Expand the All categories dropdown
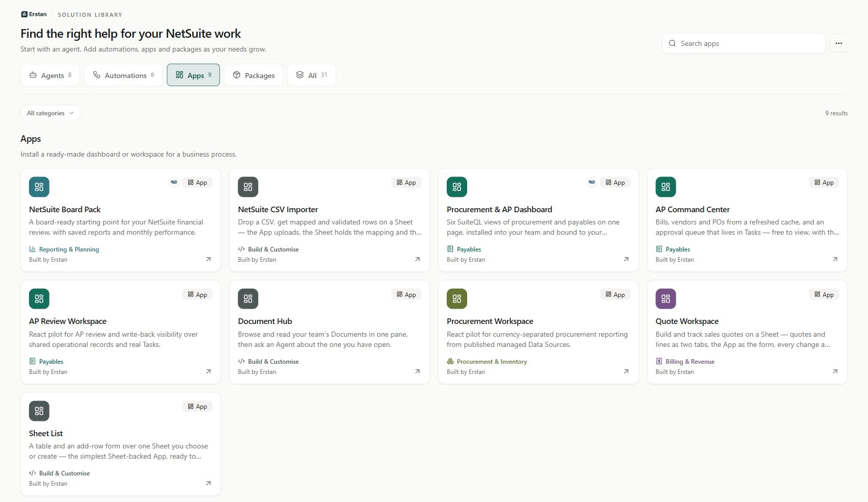868x502 pixels. (50, 113)
